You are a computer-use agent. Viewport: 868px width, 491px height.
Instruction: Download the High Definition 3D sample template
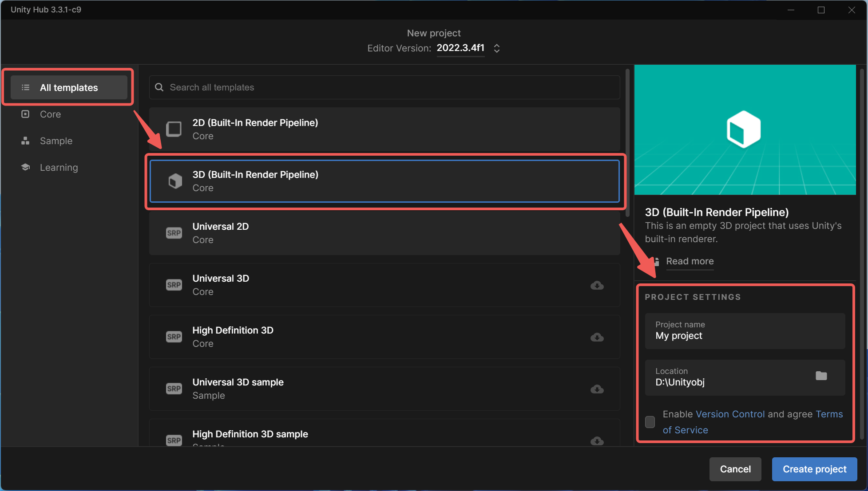[x=597, y=441]
